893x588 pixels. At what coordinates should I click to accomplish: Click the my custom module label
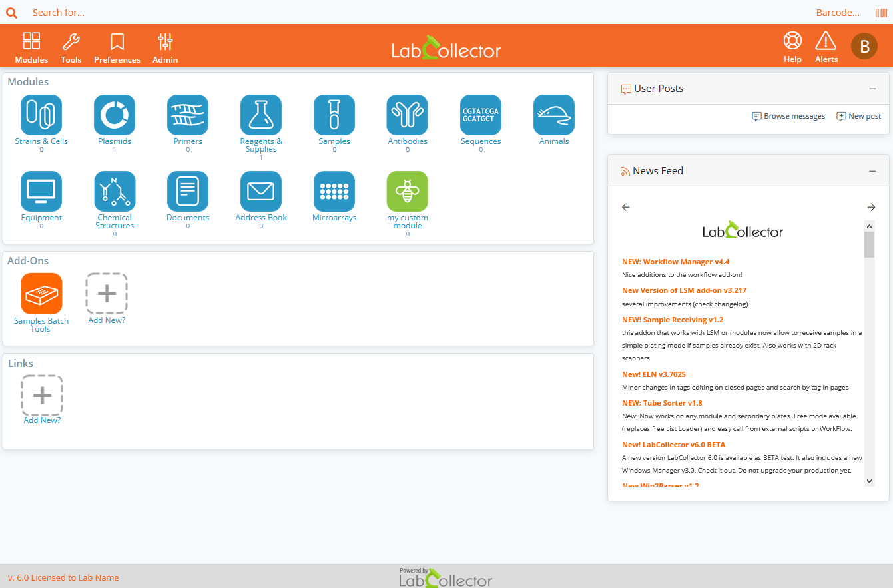[408, 222]
